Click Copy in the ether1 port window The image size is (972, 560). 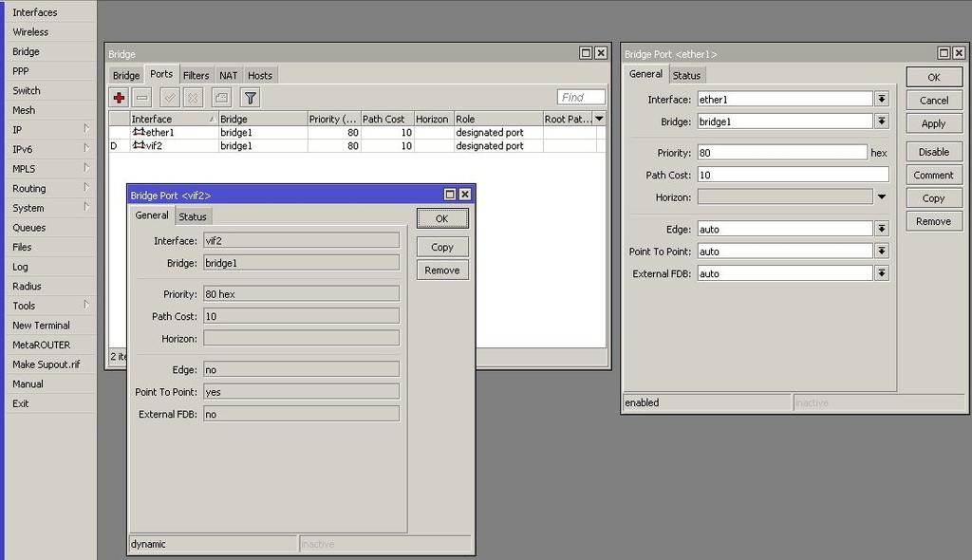click(934, 198)
